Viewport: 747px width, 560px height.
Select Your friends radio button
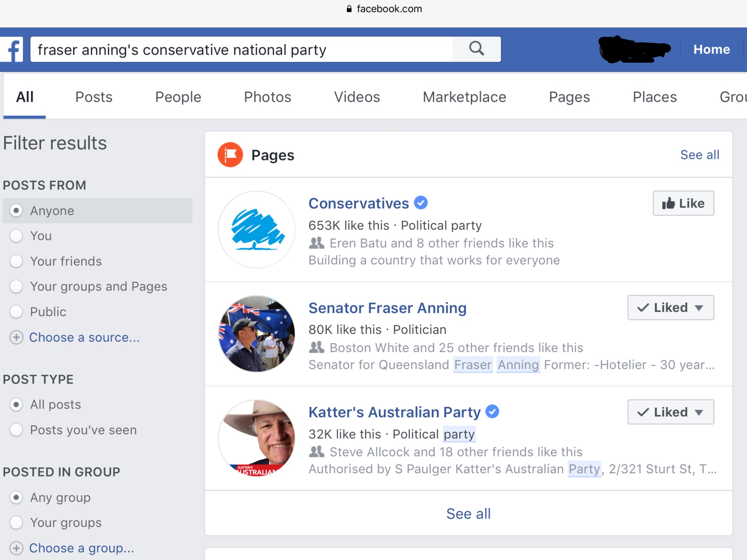[16, 261]
